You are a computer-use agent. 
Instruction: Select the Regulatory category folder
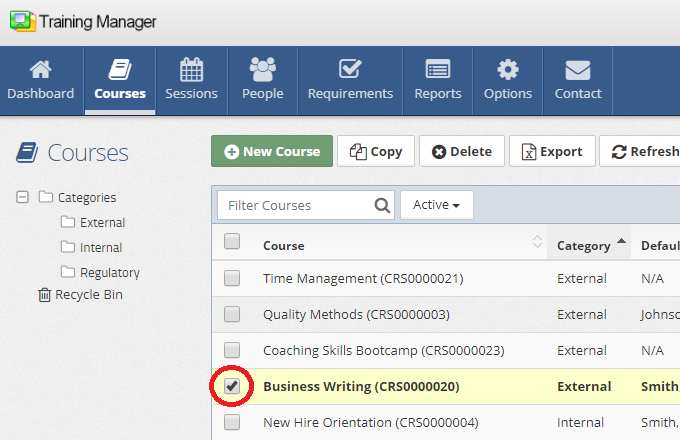109,272
